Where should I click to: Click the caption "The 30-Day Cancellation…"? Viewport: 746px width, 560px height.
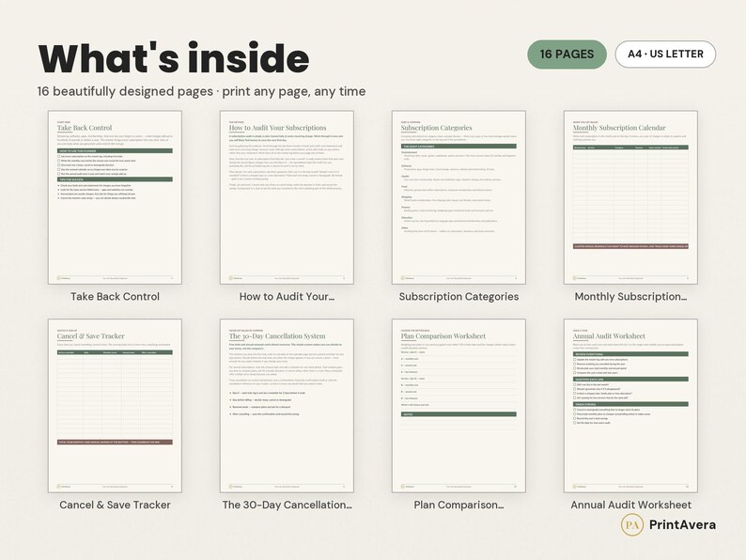click(287, 505)
